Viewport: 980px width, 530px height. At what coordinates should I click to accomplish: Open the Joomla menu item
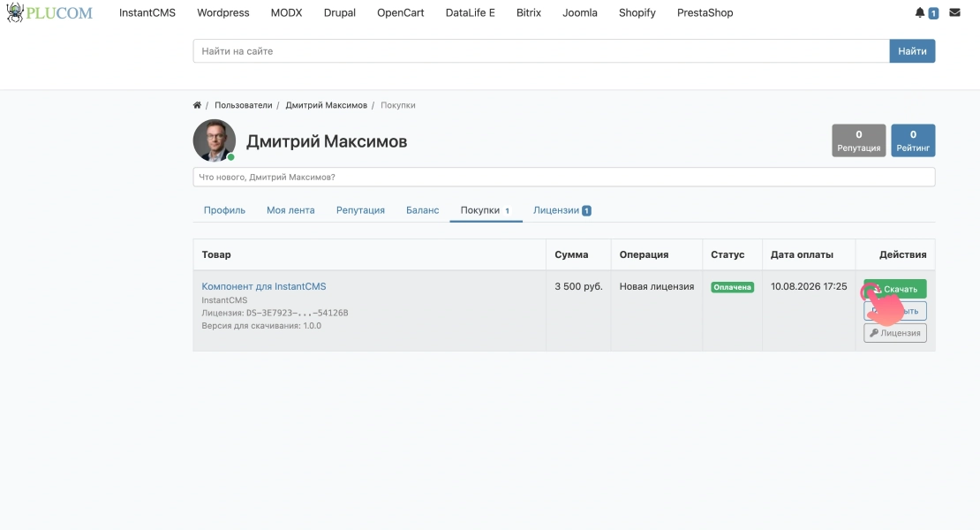580,12
